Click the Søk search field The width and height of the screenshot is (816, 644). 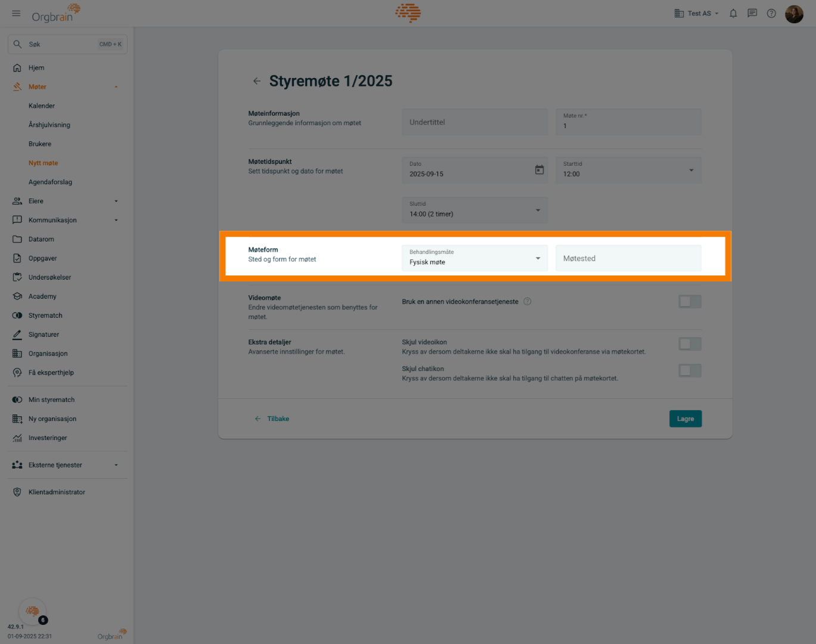click(x=67, y=44)
